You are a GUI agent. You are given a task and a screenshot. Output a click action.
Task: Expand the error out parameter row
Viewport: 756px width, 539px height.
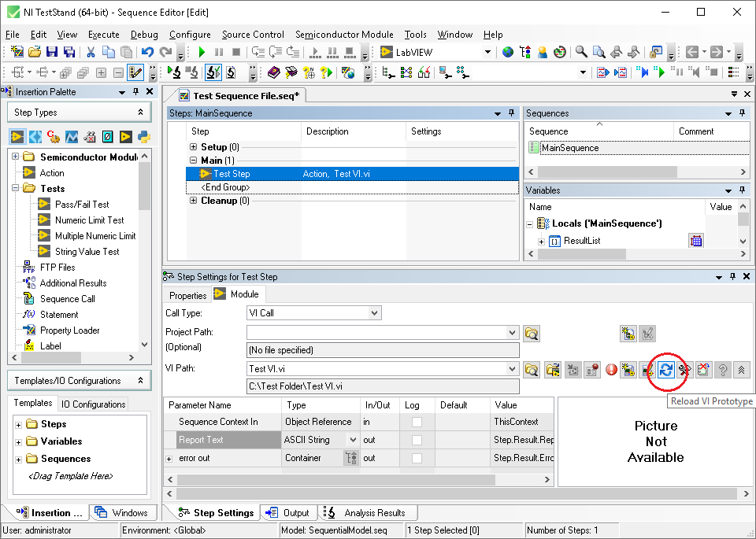169,459
